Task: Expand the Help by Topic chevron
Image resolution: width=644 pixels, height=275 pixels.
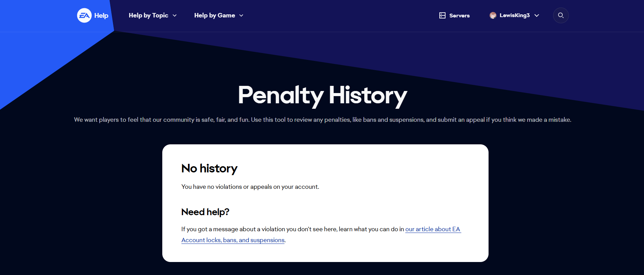Action: [x=175, y=15]
